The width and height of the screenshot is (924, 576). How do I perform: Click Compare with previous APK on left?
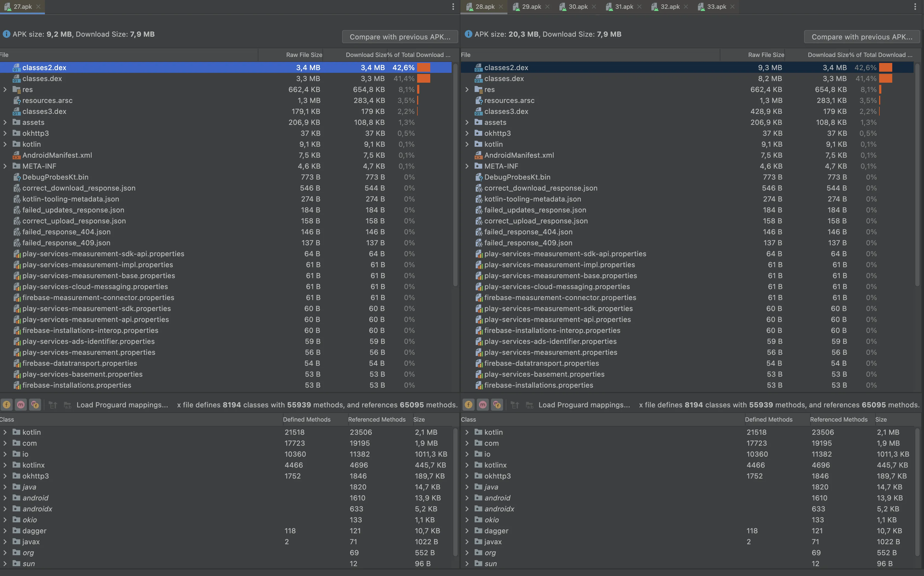pyautogui.click(x=400, y=37)
